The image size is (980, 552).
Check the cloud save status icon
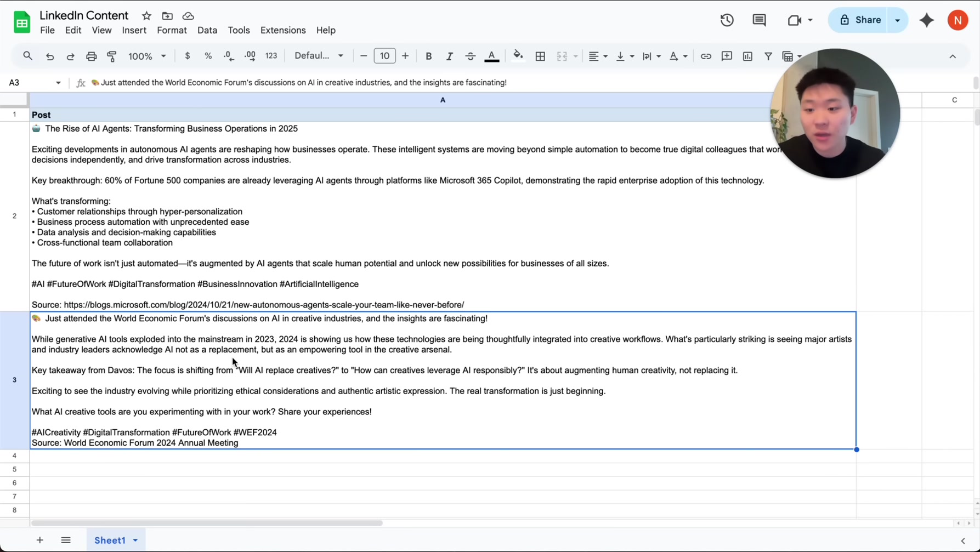(188, 16)
